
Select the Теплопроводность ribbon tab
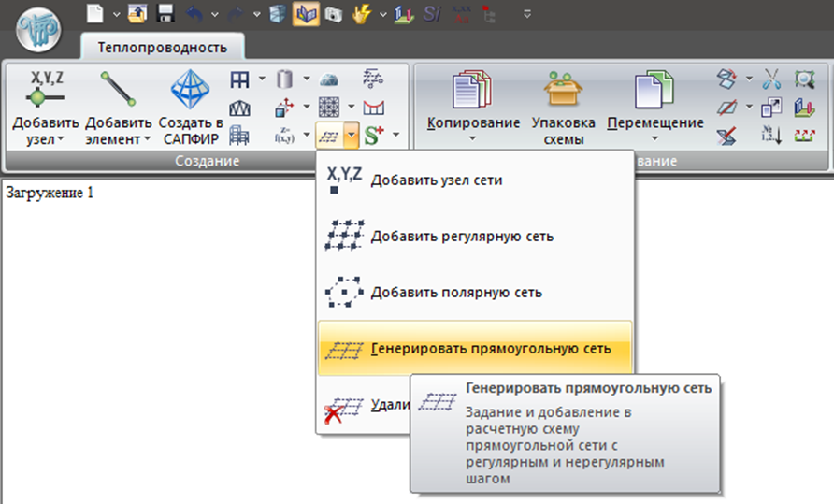click(x=163, y=48)
